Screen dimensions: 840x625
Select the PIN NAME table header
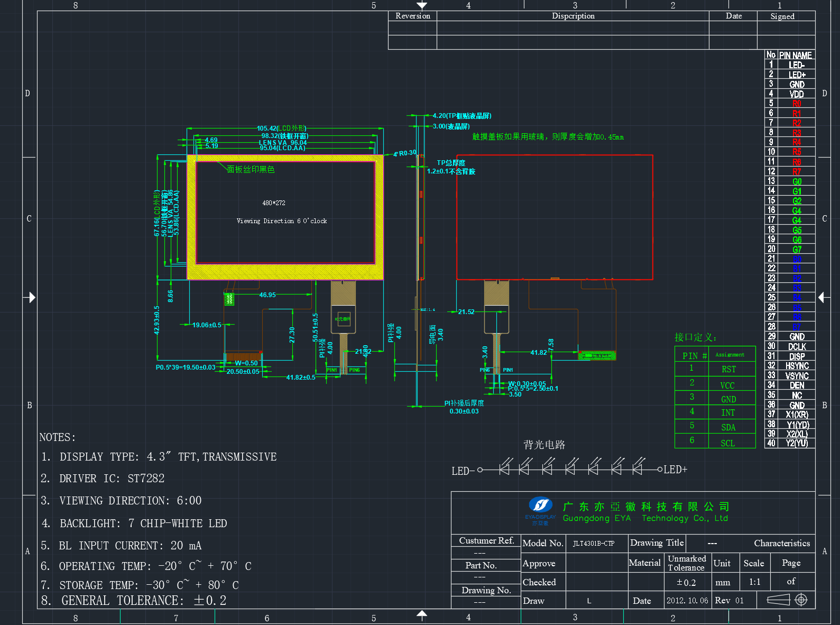click(796, 55)
